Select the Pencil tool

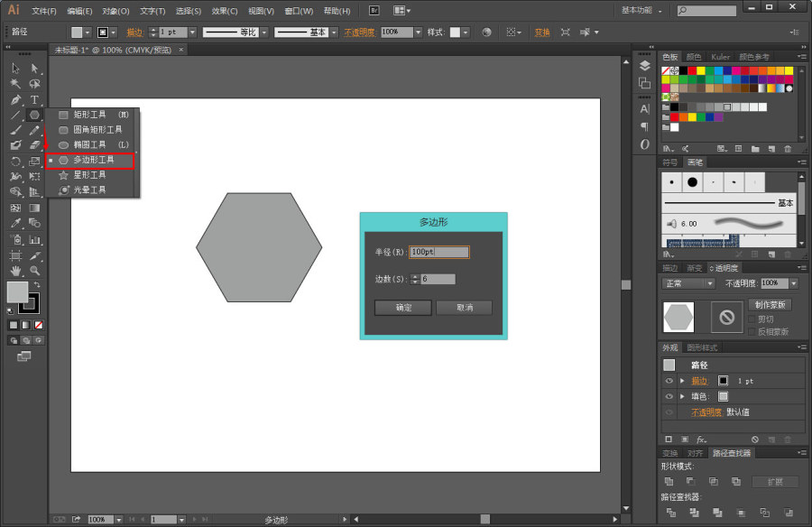(x=34, y=130)
